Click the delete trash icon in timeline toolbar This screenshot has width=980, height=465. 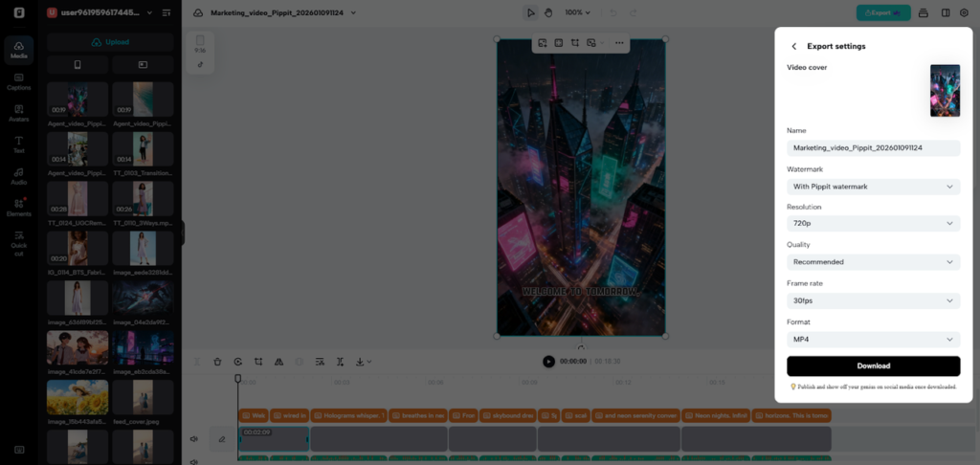217,362
